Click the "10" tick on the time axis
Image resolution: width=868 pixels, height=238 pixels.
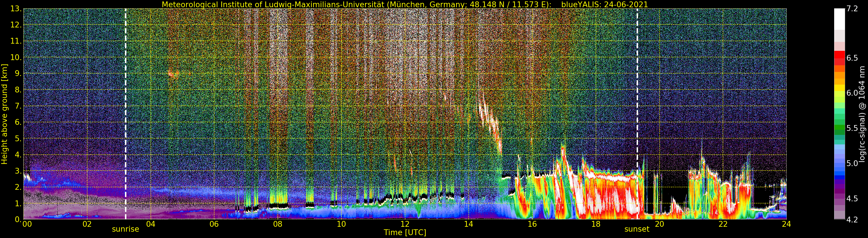(341, 224)
